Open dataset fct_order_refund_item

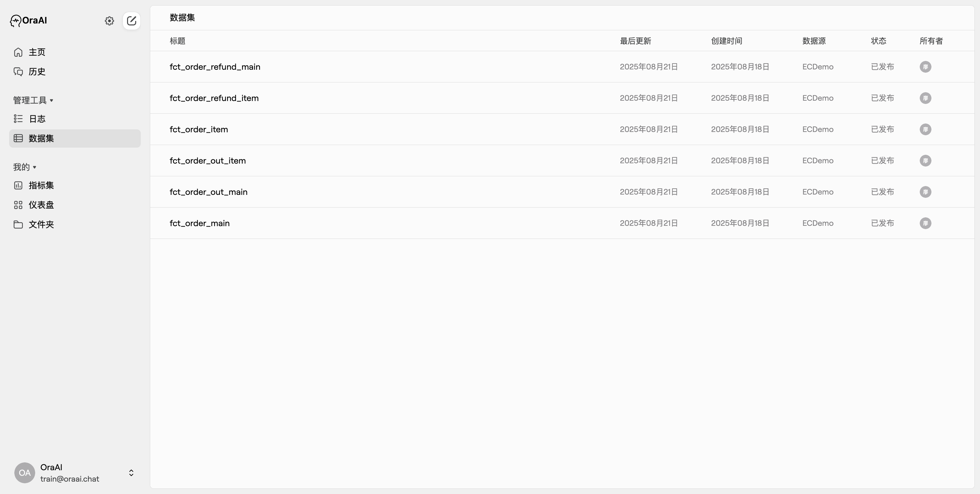pyautogui.click(x=214, y=98)
